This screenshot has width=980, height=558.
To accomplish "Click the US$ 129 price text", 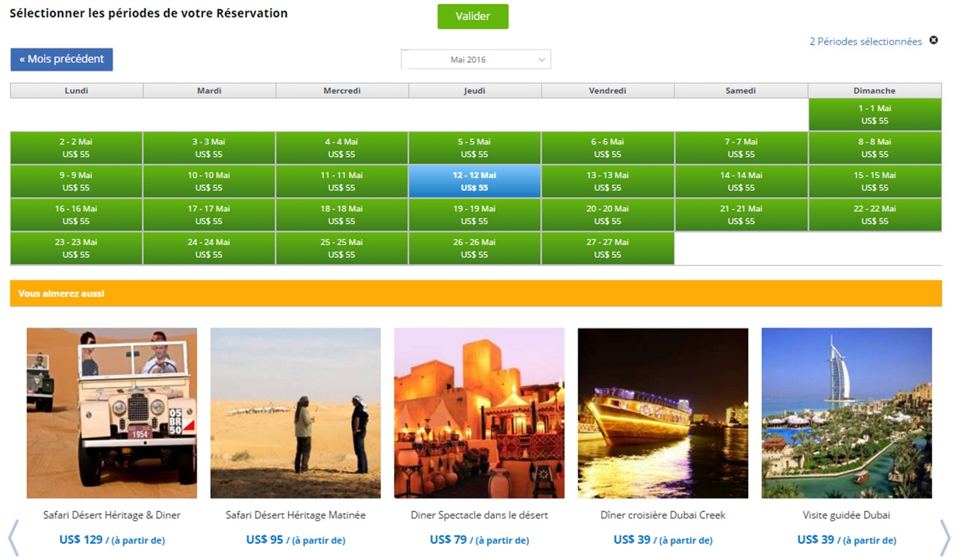I will (81, 539).
